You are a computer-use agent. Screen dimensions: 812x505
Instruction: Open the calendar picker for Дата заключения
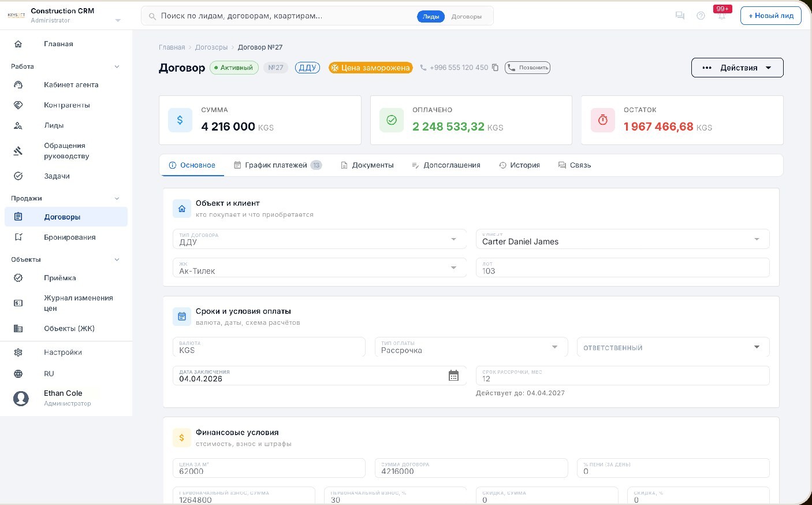(453, 376)
